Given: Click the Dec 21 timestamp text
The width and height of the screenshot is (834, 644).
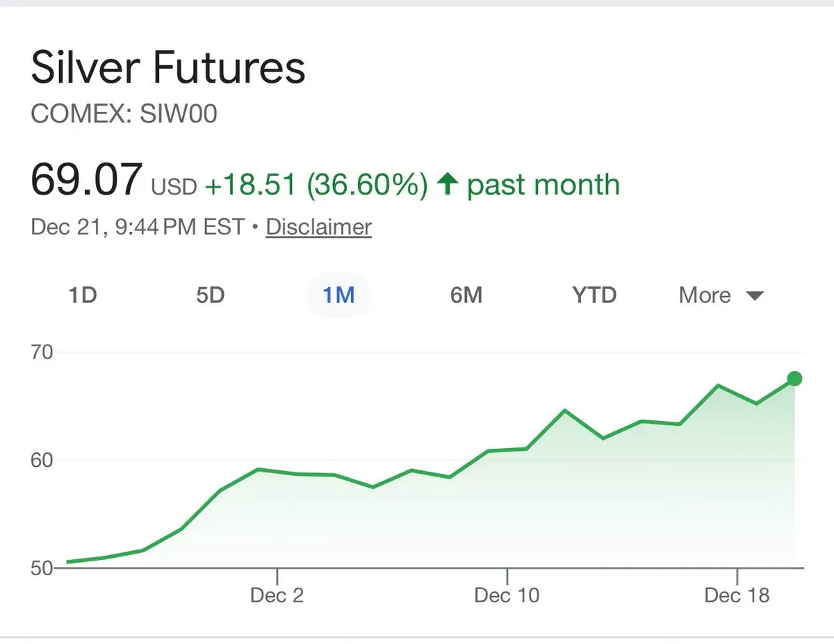Looking at the screenshot, I should tap(138, 227).
